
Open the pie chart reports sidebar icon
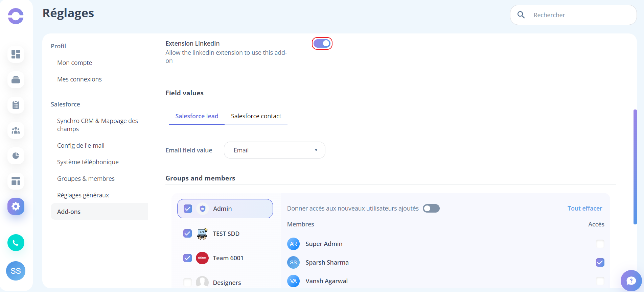tap(16, 156)
